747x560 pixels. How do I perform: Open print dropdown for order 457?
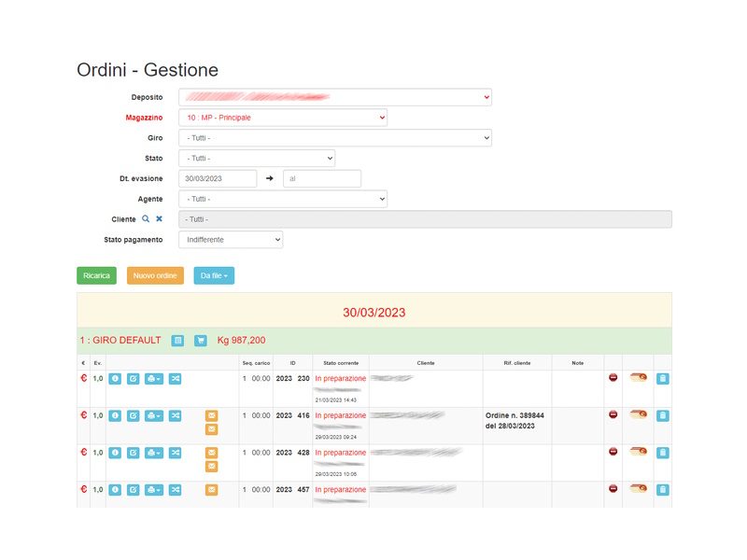(154, 490)
